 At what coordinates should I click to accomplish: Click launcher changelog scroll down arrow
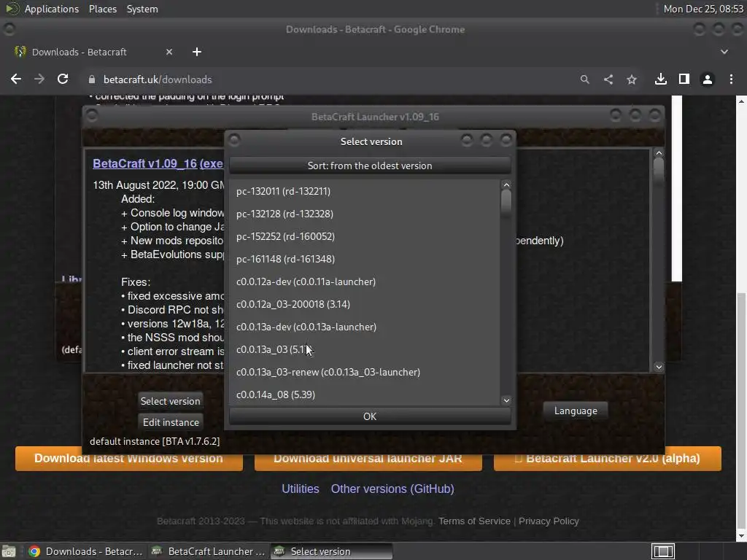[x=659, y=367]
